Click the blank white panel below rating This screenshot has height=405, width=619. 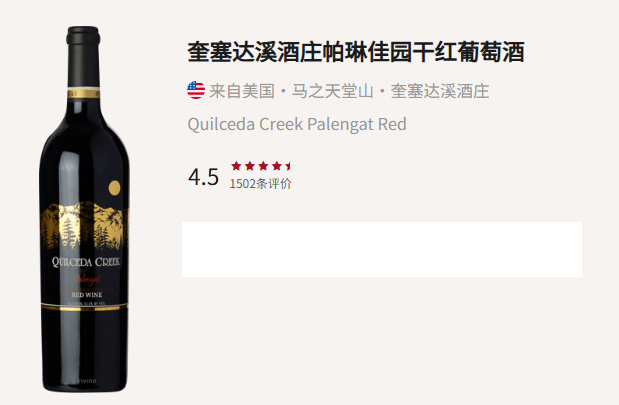pos(382,249)
